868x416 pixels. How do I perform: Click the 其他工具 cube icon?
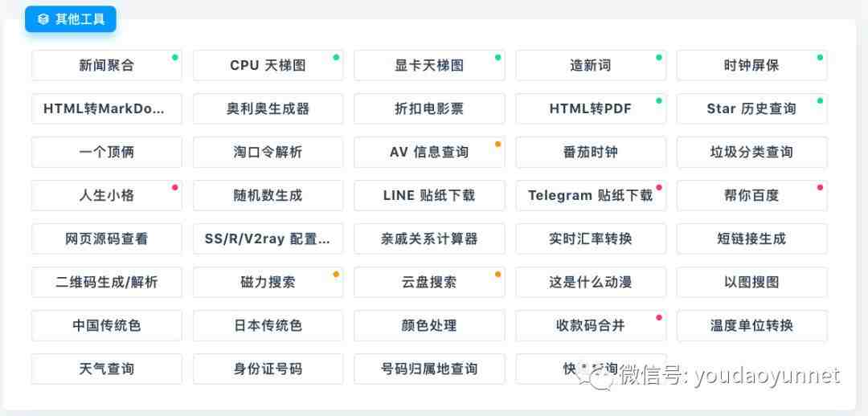(43, 19)
